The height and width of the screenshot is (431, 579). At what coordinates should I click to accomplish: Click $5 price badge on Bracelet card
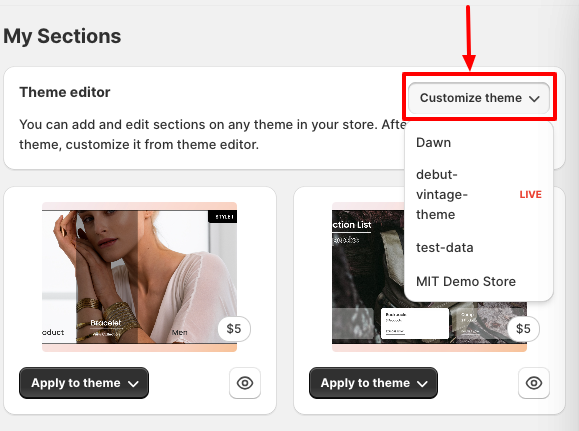234,329
